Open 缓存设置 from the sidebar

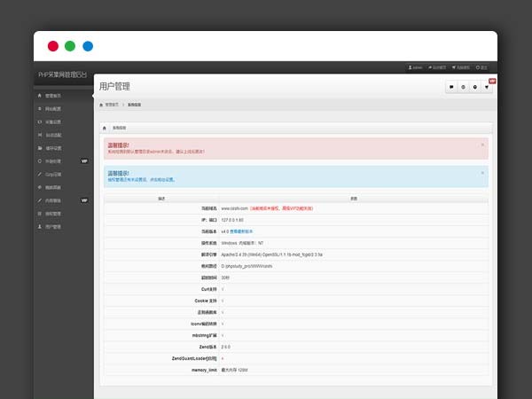52,148
